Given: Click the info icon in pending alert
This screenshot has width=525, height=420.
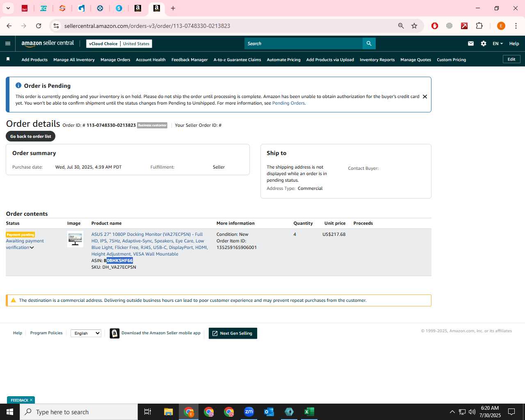Looking at the screenshot, I should [18, 85].
